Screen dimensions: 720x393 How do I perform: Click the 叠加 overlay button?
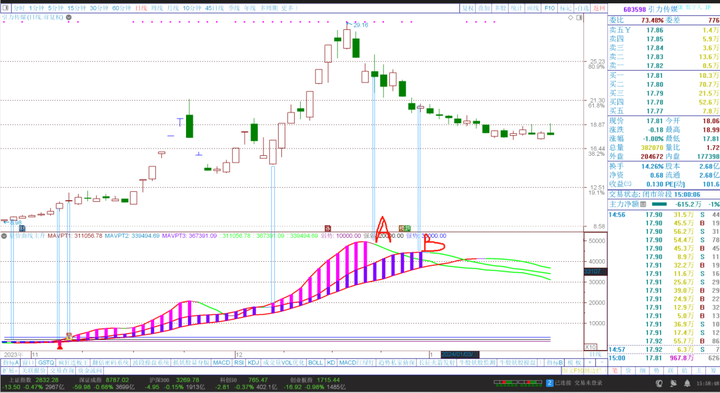[x=484, y=8]
